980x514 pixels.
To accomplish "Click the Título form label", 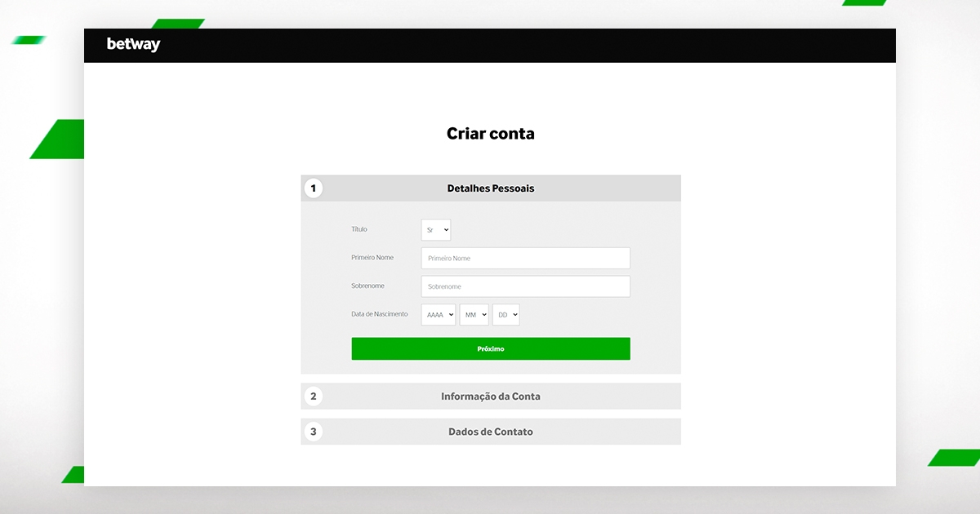I will tap(359, 229).
